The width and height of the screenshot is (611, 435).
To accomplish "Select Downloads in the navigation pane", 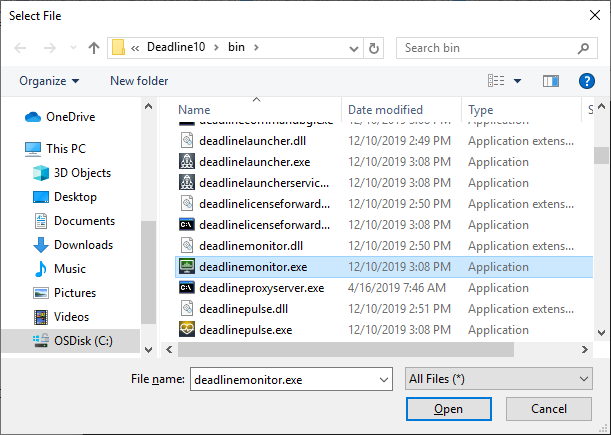I will pyautogui.click(x=83, y=245).
